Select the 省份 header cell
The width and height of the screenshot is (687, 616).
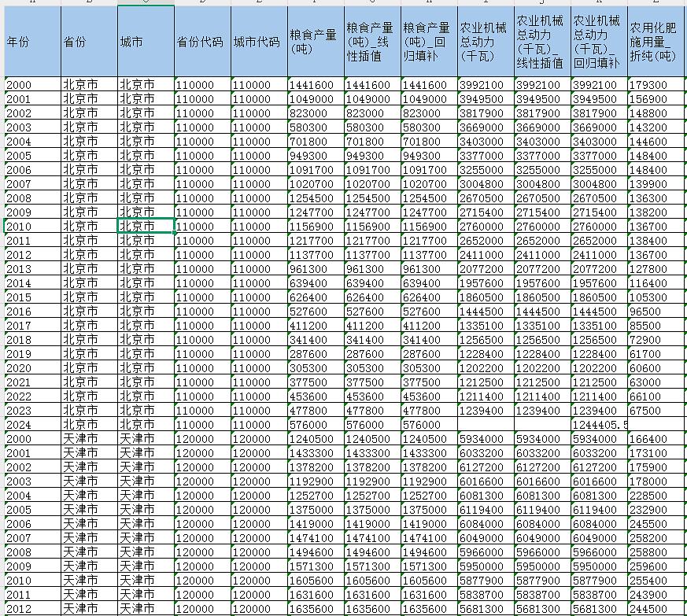tap(90, 42)
